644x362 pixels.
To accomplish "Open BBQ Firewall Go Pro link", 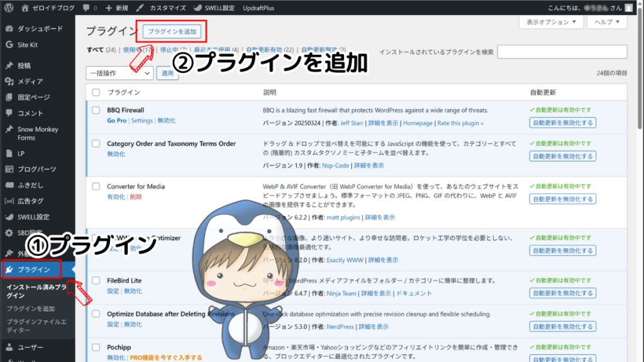I will [116, 121].
